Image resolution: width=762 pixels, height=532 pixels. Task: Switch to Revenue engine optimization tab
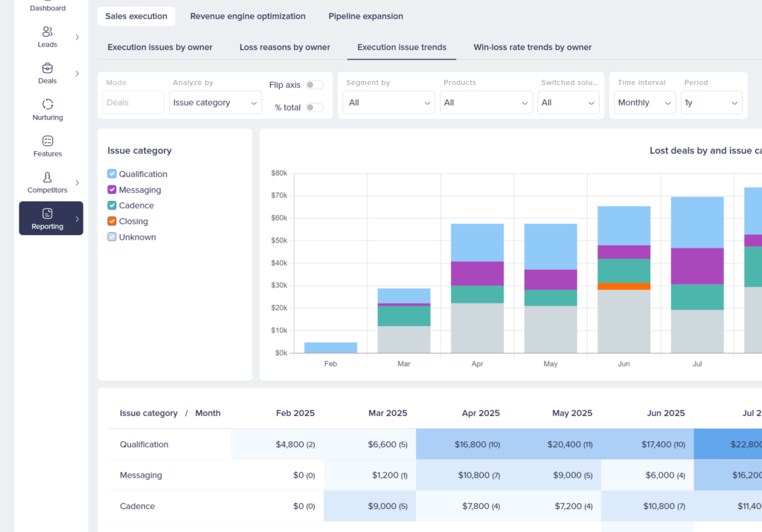pos(248,16)
